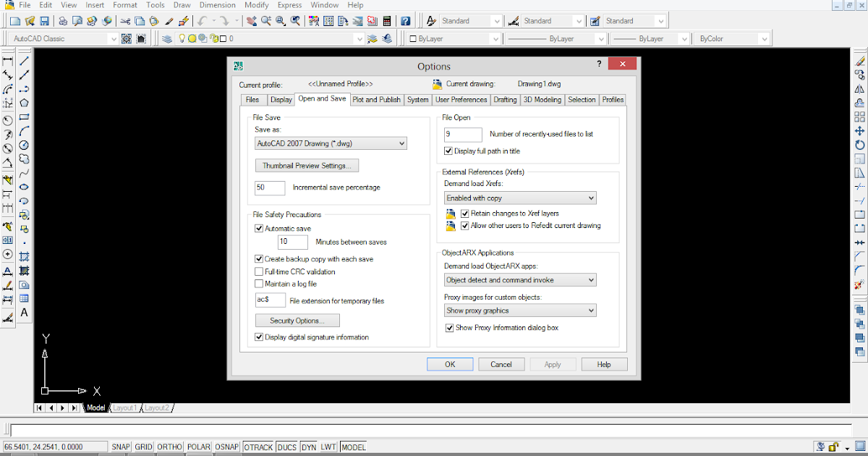
Task: Select the Erase modify tool
Action: [860, 61]
